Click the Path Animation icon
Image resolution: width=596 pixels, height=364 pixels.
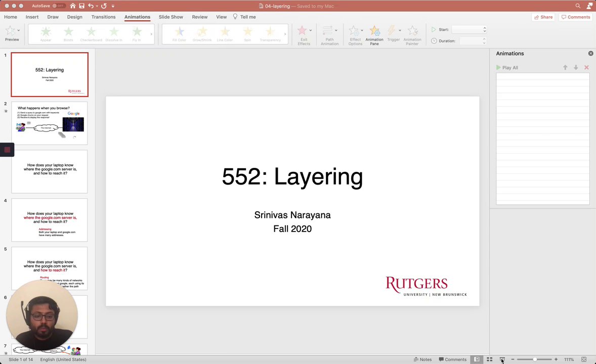pyautogui.click(x=327, y=30)
